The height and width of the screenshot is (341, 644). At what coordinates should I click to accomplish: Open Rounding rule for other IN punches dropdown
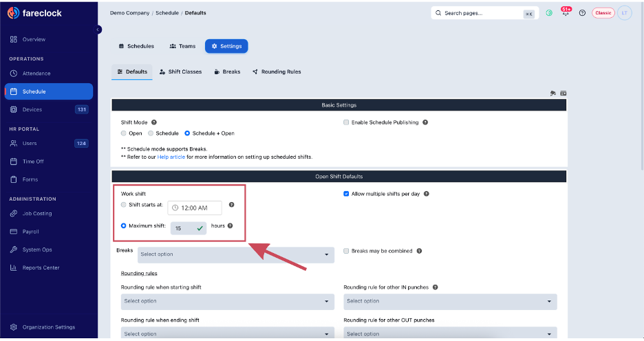click(450, 301)
